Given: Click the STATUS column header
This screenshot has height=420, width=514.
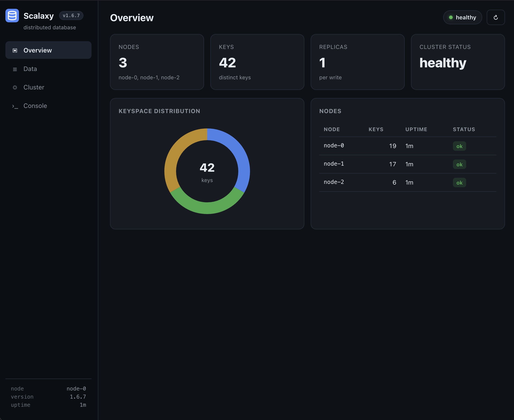Looking at the screenshot, I should pos(464,129).
